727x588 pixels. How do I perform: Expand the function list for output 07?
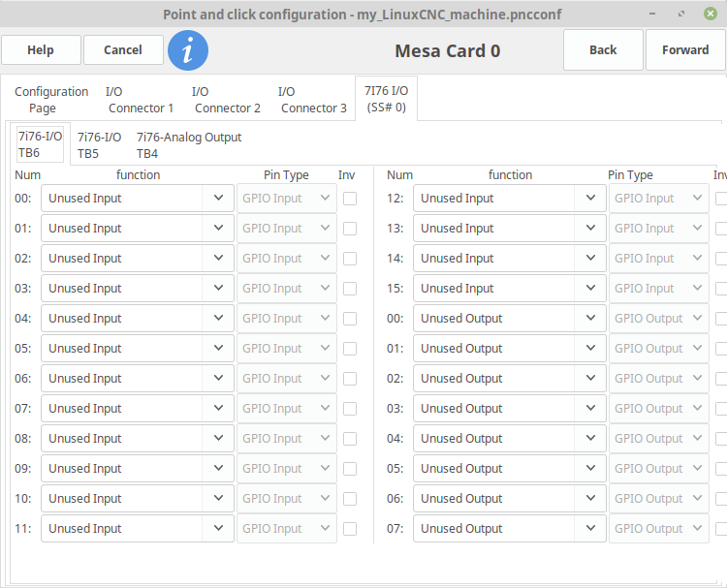[x=589, y=529]
